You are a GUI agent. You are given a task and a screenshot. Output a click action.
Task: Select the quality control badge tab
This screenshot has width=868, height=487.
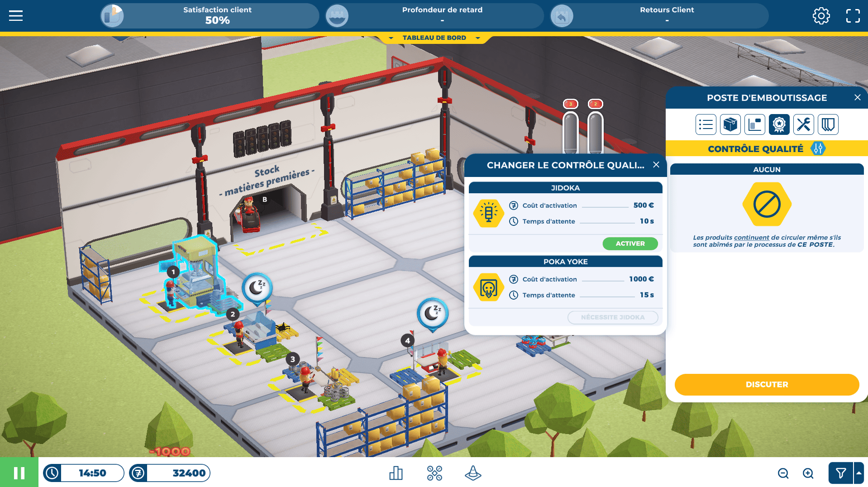point(779,124)
